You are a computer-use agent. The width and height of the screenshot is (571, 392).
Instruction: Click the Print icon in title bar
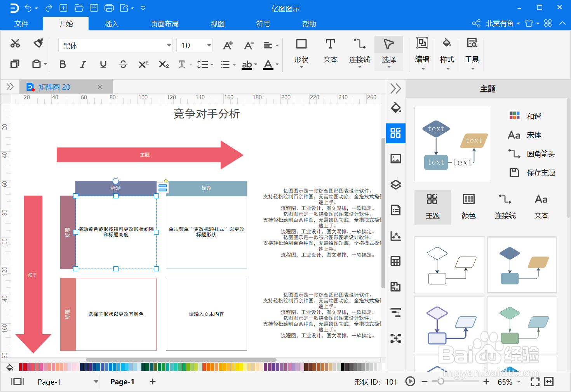(109, 8)
